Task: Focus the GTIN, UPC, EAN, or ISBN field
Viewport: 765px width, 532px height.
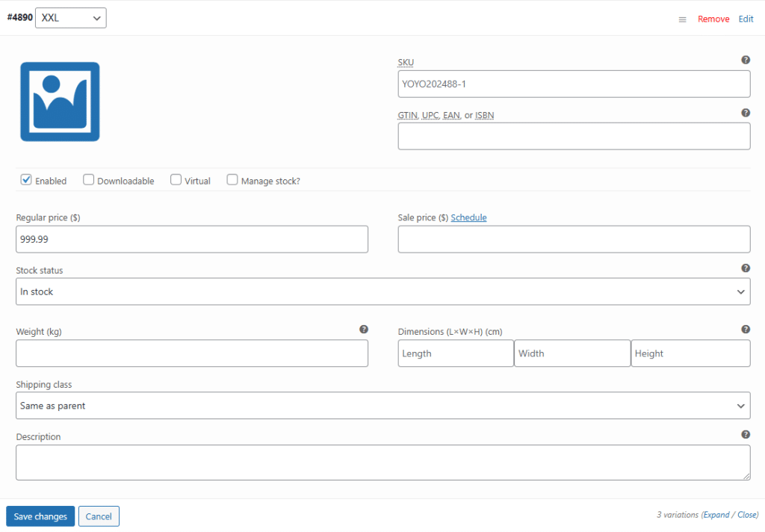Action: click(x=574, y=136)
